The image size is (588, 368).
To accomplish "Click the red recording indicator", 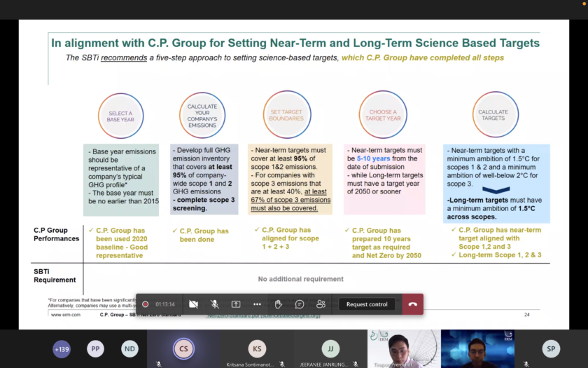I will coord(146,304).
